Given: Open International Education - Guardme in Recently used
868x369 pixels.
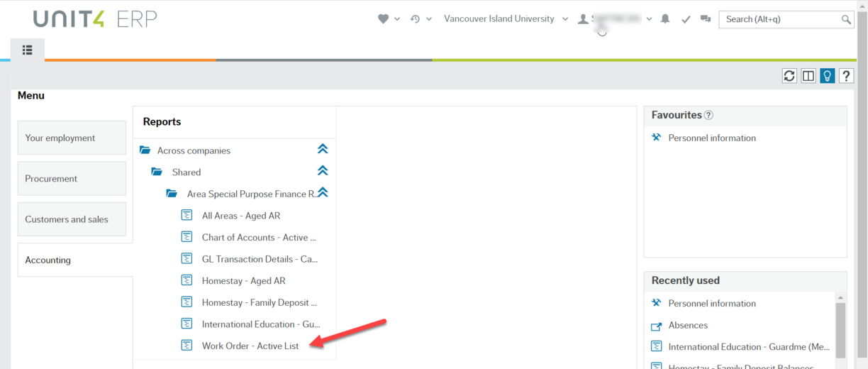Looking at the screenshot, I should coord(749,347).
